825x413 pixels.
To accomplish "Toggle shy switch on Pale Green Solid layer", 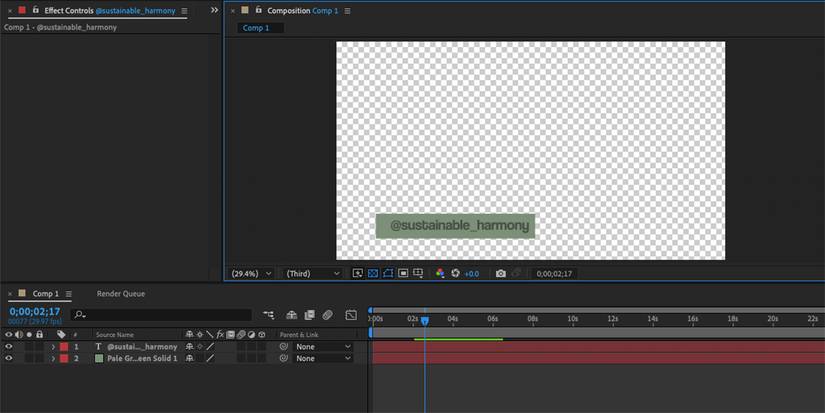I will (189, 358).
